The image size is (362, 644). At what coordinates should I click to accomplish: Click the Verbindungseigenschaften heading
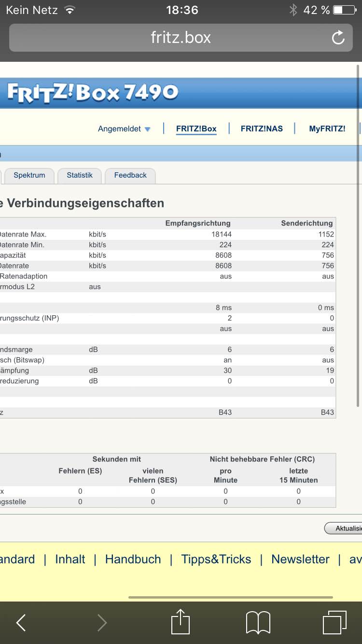coord(85,203)
